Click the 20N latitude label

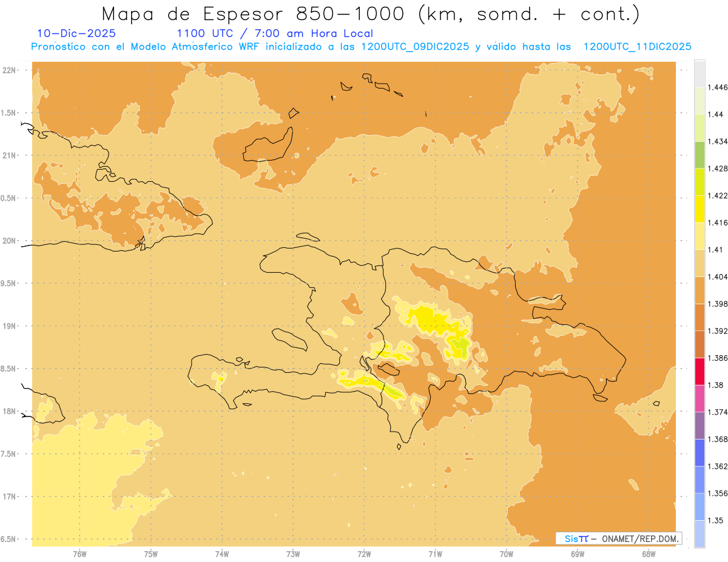10,241
